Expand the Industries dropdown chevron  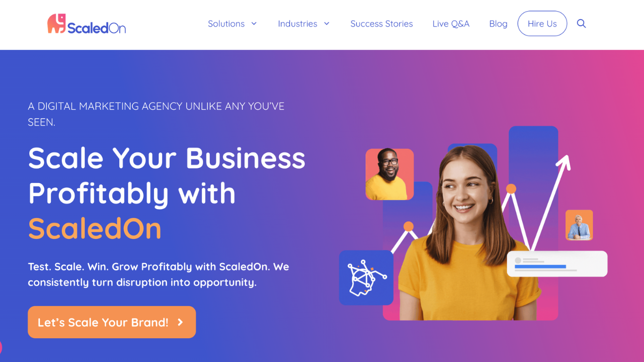(327, 24)
